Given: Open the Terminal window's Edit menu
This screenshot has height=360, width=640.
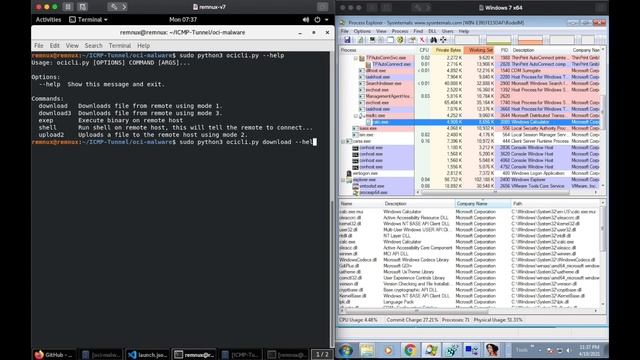Looking at the screenshot, I should click(x=54, y=45).
